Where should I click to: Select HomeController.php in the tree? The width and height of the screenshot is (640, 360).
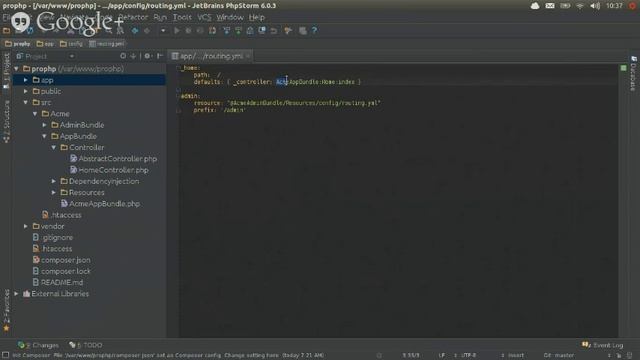(109, 170)
